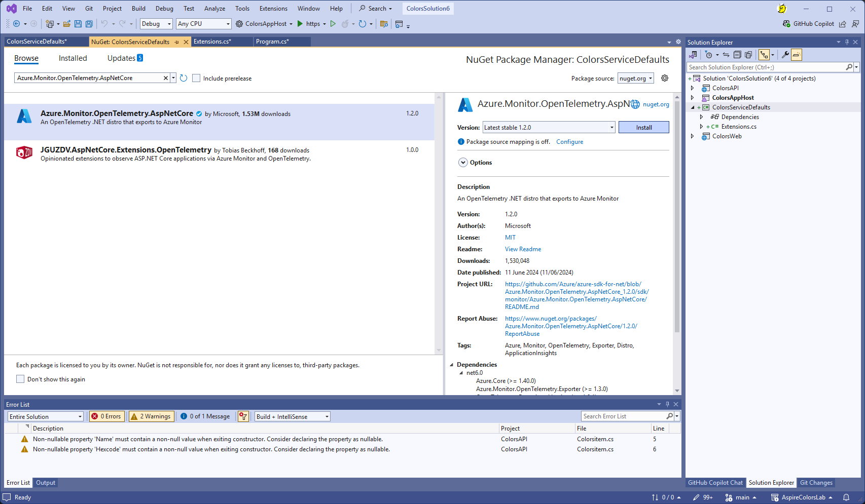Open the Build menu
The width and height of the screenshot is (865, 504).
pyautogui.click(x=138, y=9)
